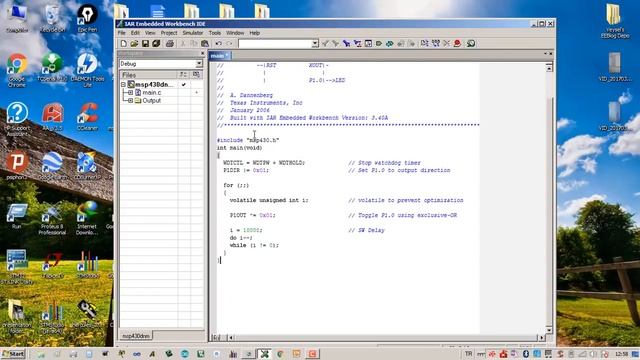
Task: Open the Help menu
Action: point(255,33)
